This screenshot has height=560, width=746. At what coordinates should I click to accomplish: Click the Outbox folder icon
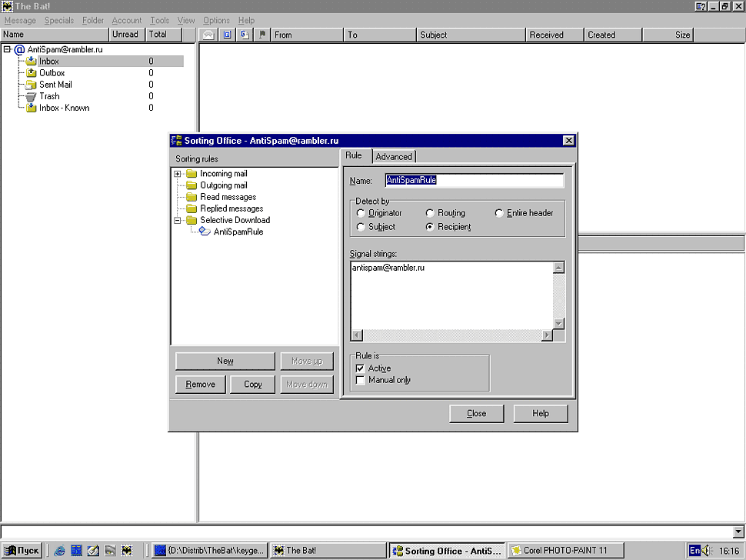(32, 73)
